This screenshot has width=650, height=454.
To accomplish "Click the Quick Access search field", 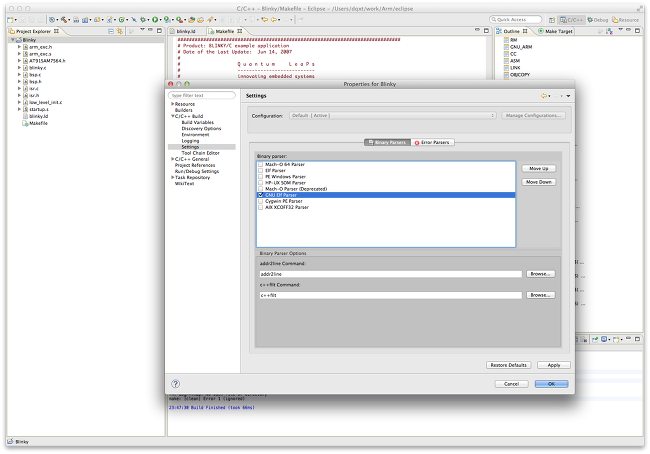I will (x=515, y=19).
